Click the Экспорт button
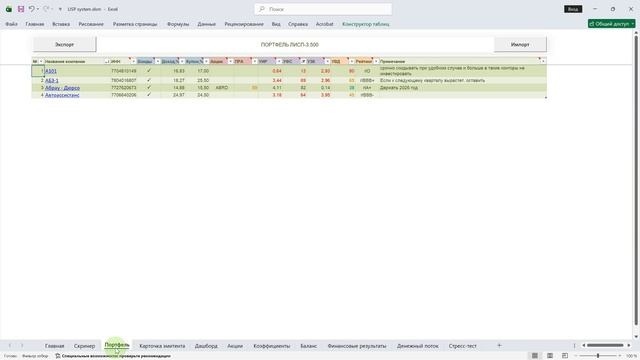 (64, 44)
